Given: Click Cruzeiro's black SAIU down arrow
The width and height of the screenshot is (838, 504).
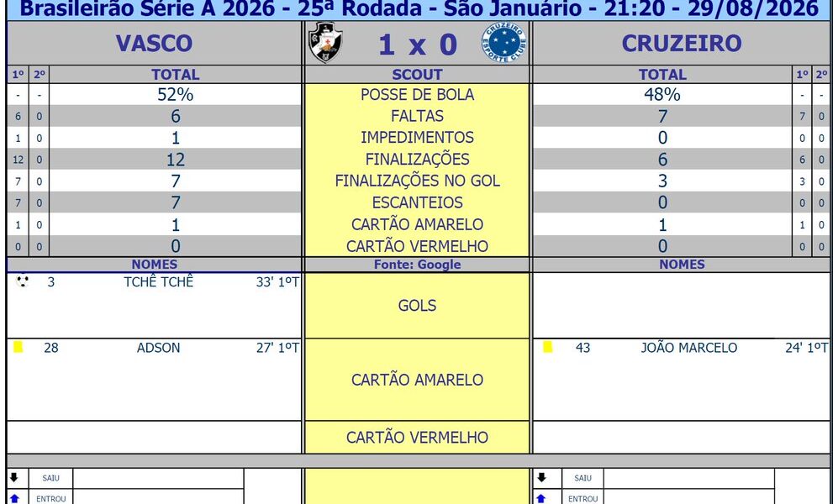Looking at the screenshot, I should (541, 478).
